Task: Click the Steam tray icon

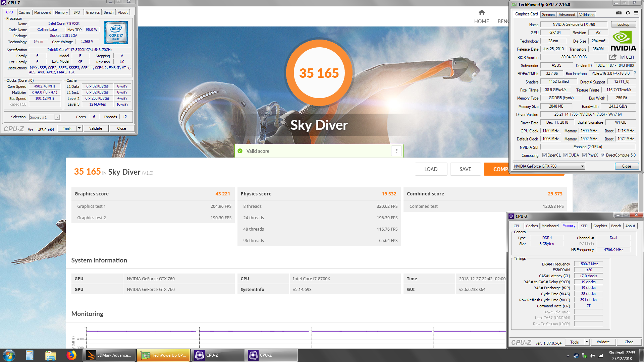Action: pyautogui.click(x=576, y=356)
